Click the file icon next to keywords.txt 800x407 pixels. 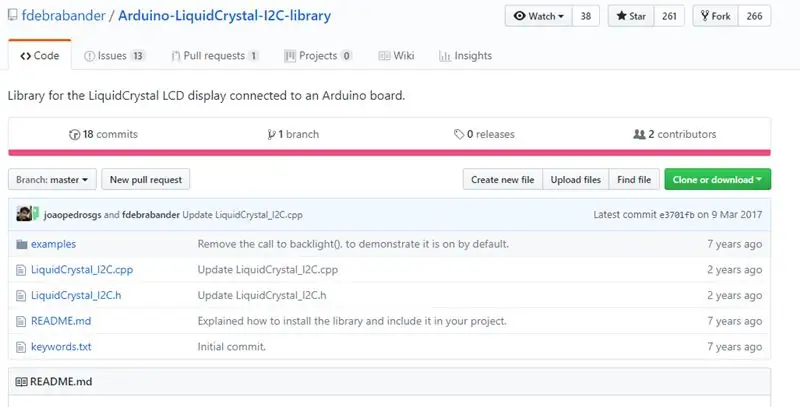21,347
